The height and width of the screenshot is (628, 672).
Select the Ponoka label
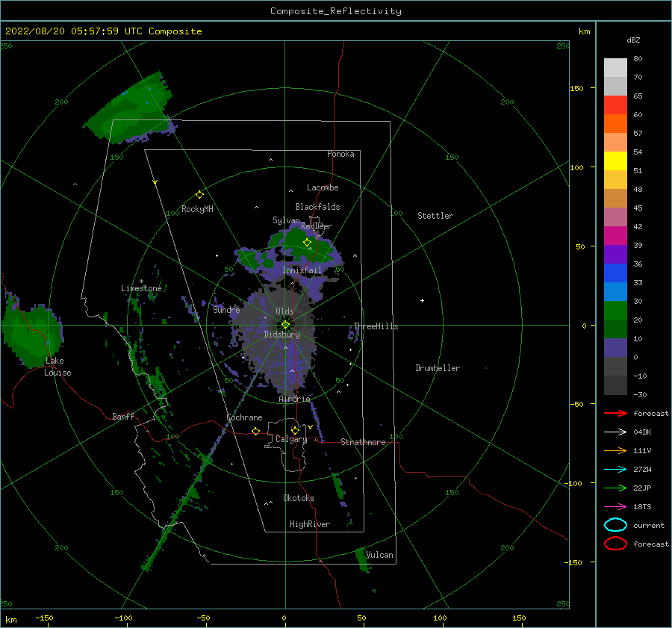pyautogui.click(x=340, y=154)
